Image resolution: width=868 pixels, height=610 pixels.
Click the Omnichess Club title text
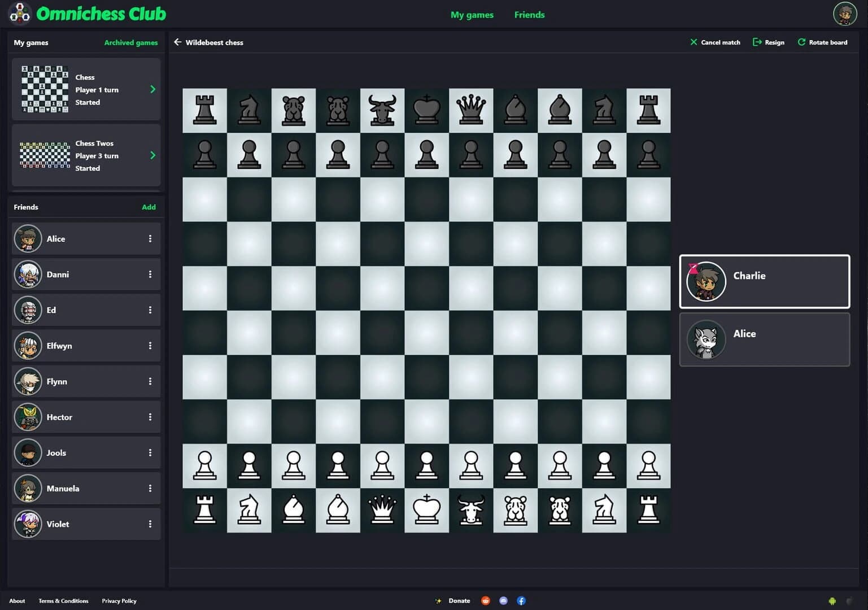pos(101,14)
